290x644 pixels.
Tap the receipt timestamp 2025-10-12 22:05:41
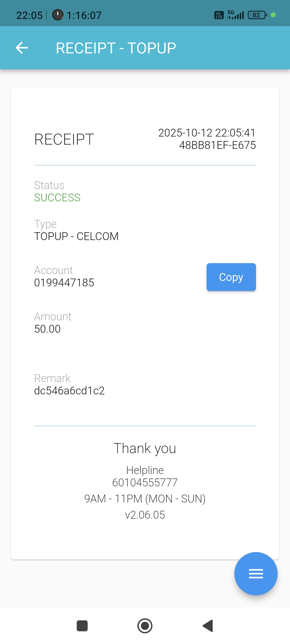207,133
